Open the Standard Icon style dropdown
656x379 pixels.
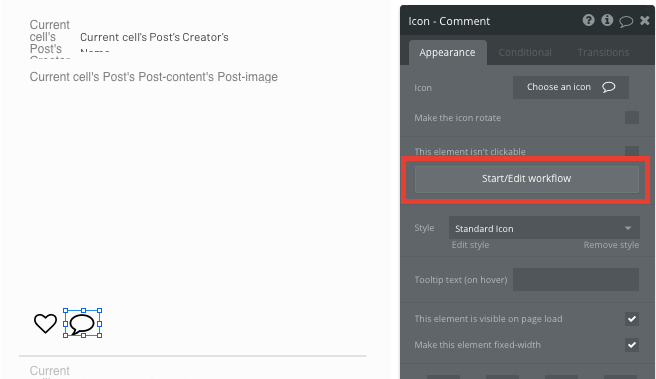544,228
